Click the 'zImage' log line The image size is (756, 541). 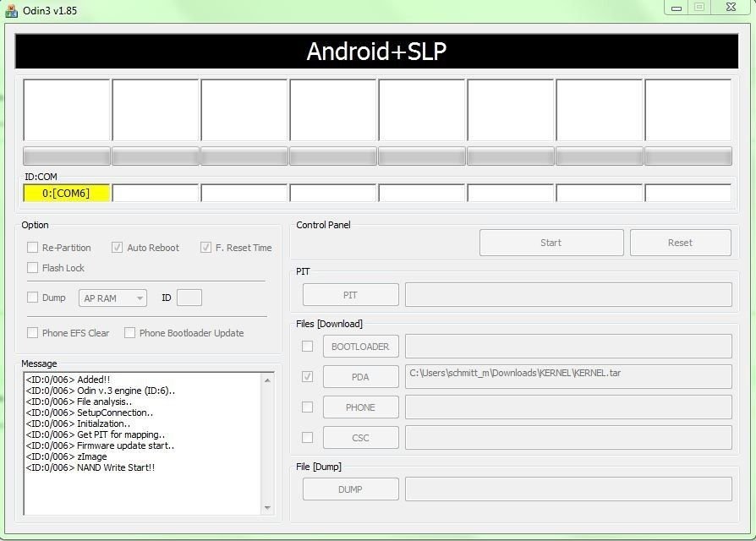tap(66, 456)
